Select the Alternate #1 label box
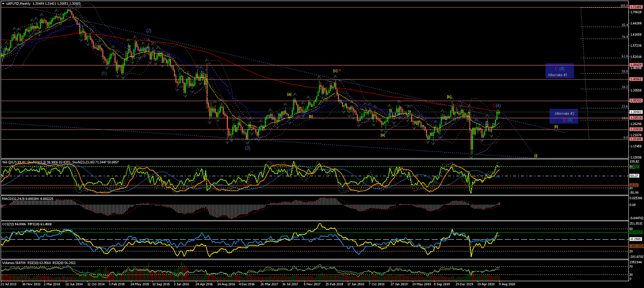This screenshot has width=644, height=288. (x=559, y=71)
